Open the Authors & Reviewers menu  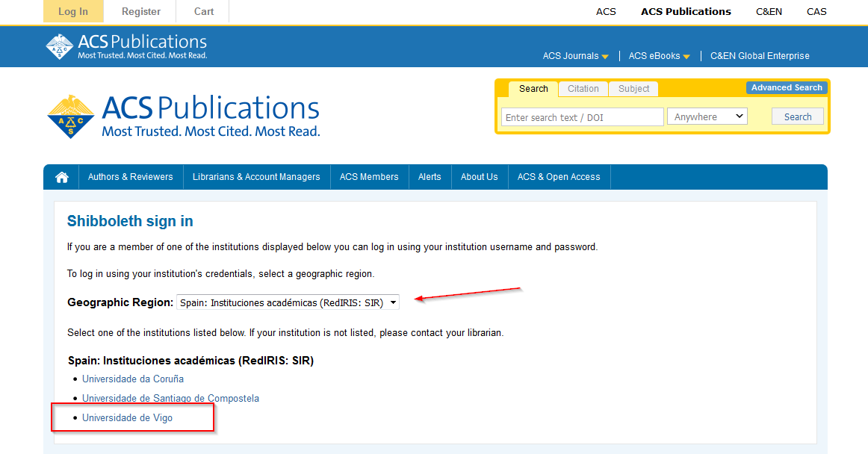point(131,177)
